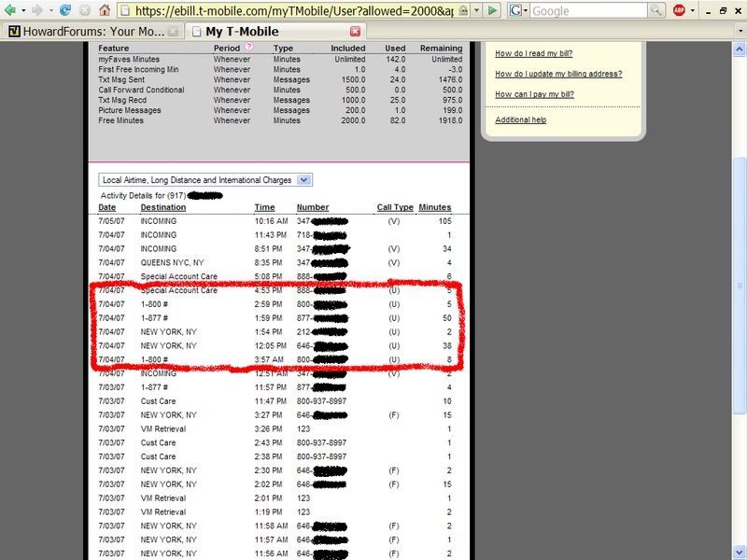747x560 pixels.
Task: Click the browser Back arrow button
Action: click(x=10, y=10)
